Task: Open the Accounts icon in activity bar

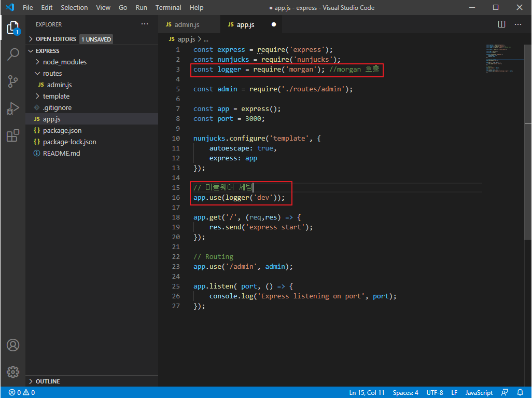Action: tap(13, 345)
